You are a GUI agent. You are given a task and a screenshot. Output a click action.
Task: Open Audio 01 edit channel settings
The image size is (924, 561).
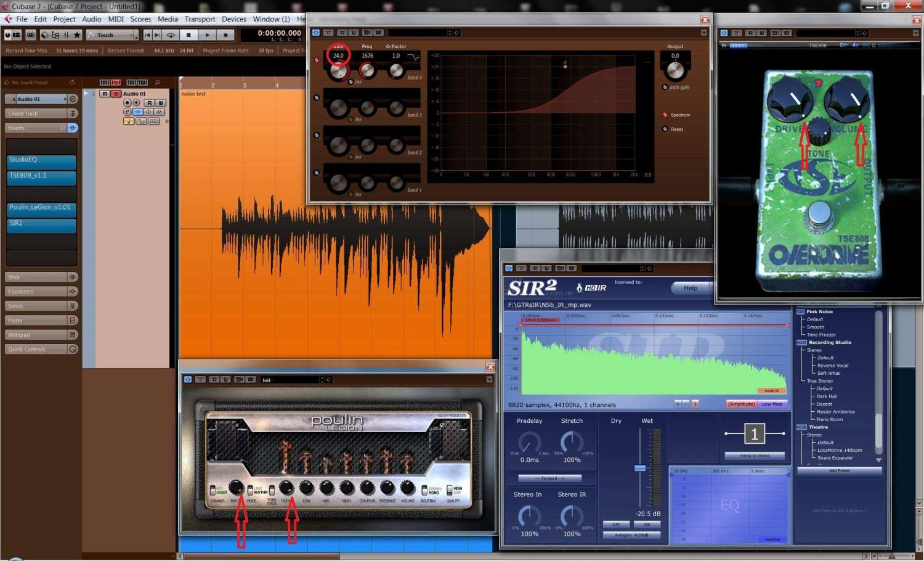127,112
